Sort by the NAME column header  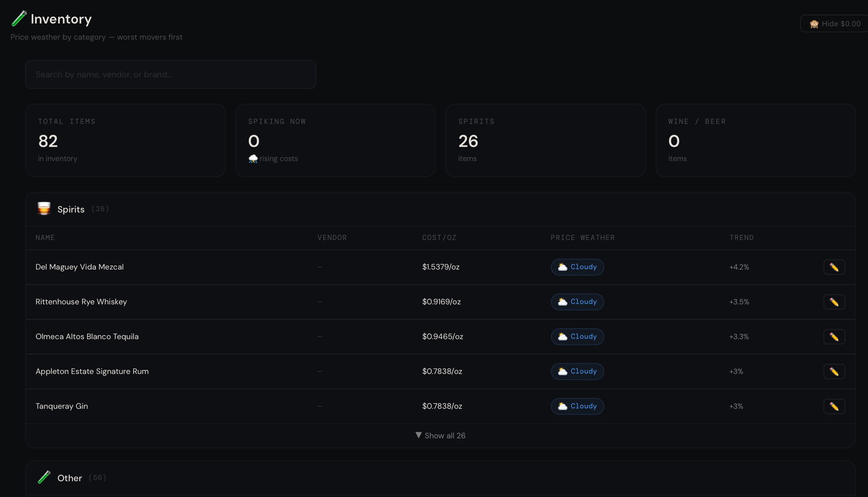tap(45, 238)
